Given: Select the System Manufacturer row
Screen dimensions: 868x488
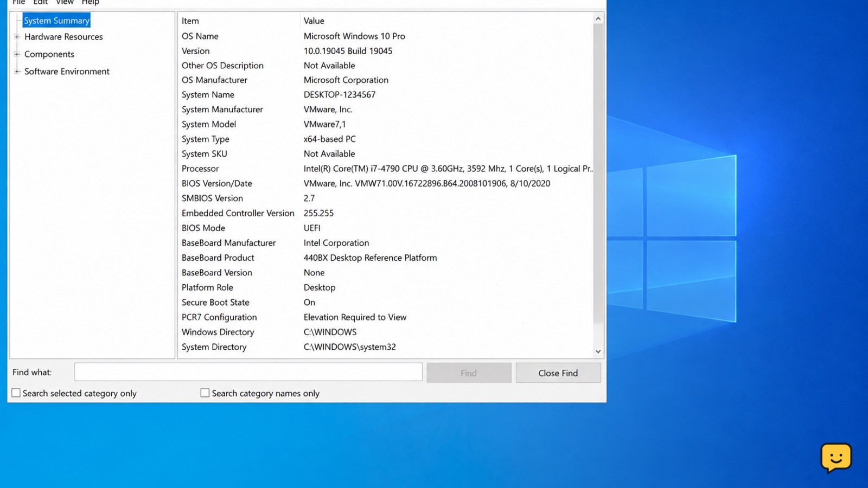Looking at the screenshot, I should 386,110.
